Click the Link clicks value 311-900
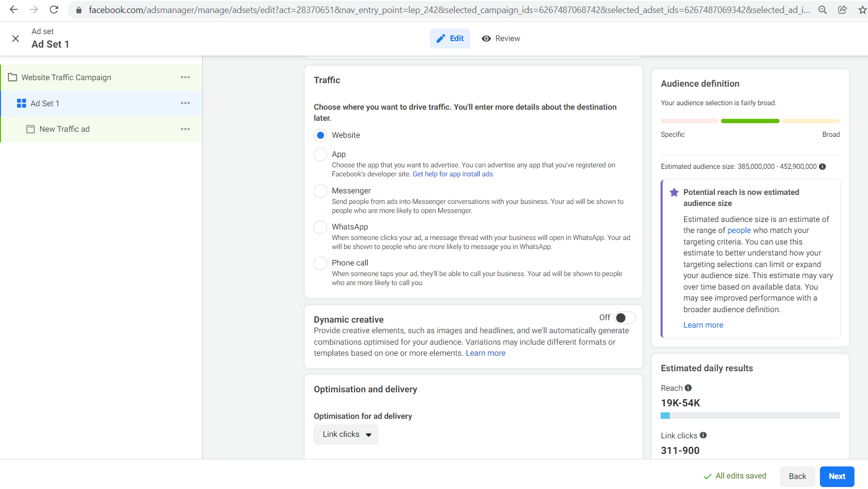This screenshot has height=489, width=868. 680,450
